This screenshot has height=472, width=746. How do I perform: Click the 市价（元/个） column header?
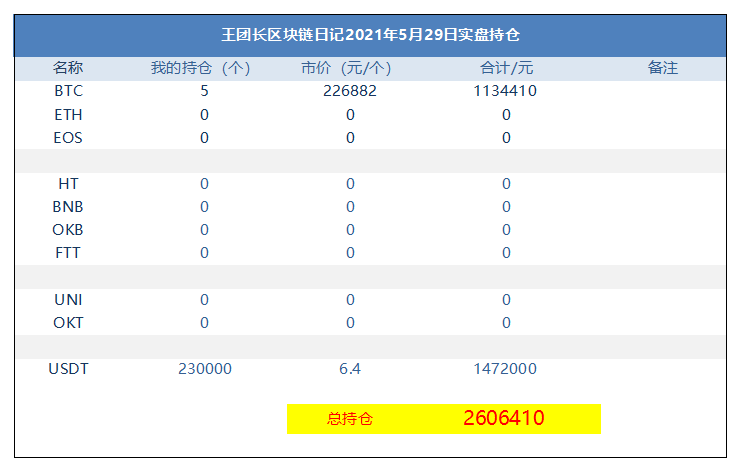(349, 68)
